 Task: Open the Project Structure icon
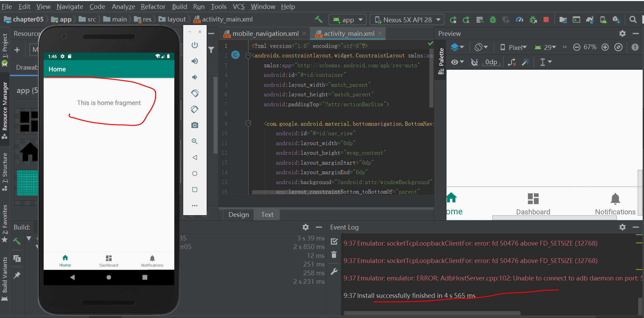563,20
